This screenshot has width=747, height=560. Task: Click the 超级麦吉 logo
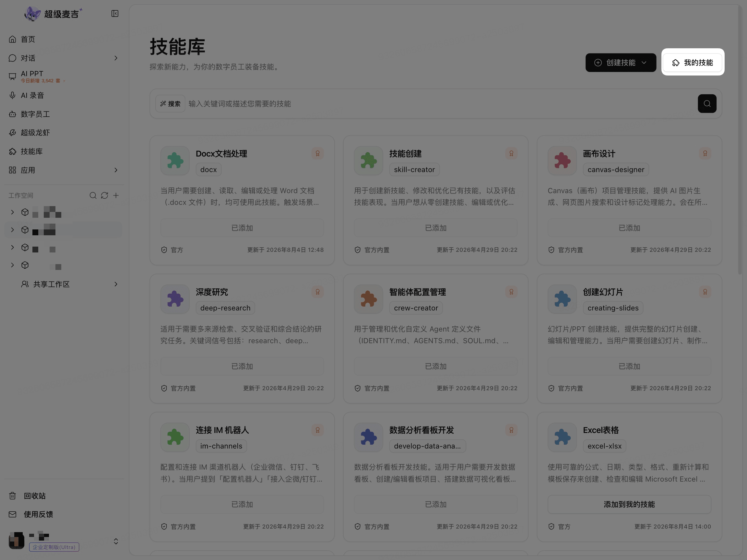[53, 14]
